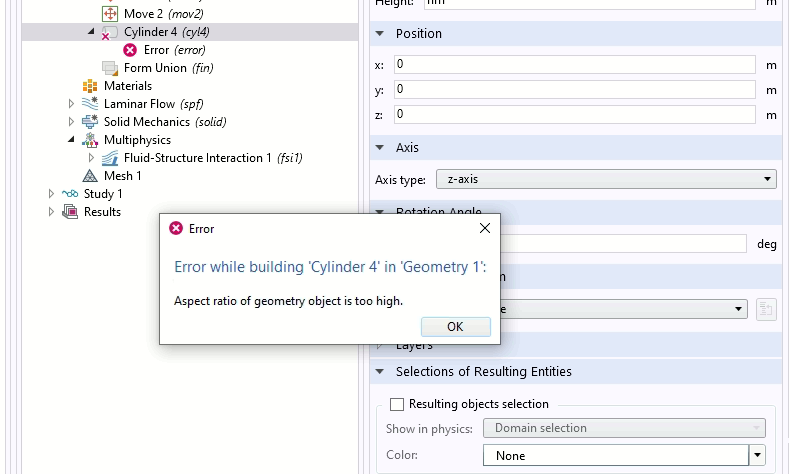
Task: Open the Color dropdown set to None
Action: (757, 456)
